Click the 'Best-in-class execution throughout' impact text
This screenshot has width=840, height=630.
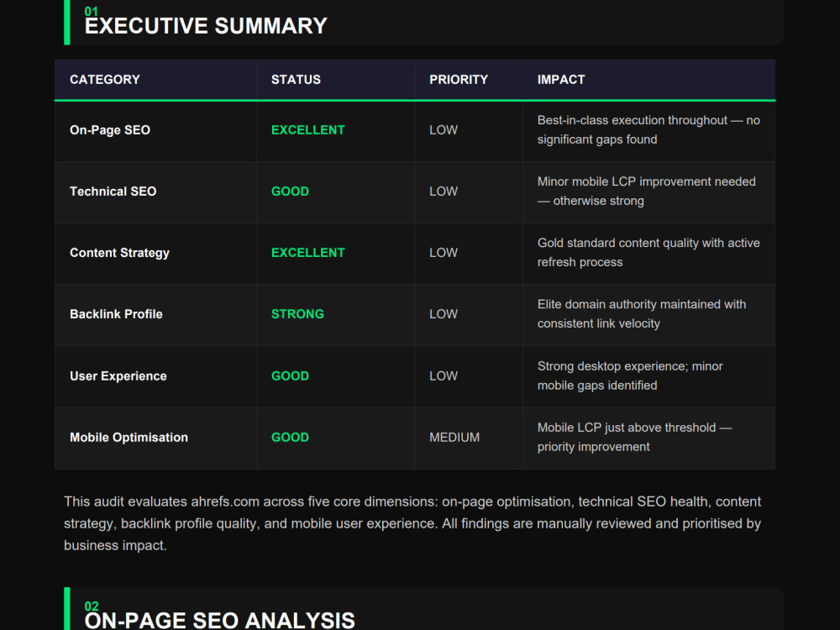pyautogui.click(x=648, y=129)
